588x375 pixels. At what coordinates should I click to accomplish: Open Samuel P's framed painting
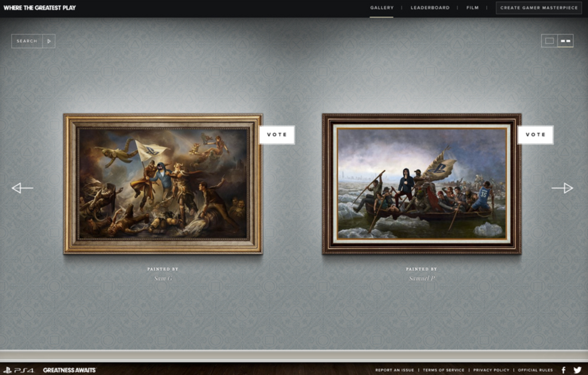point(422,184)
